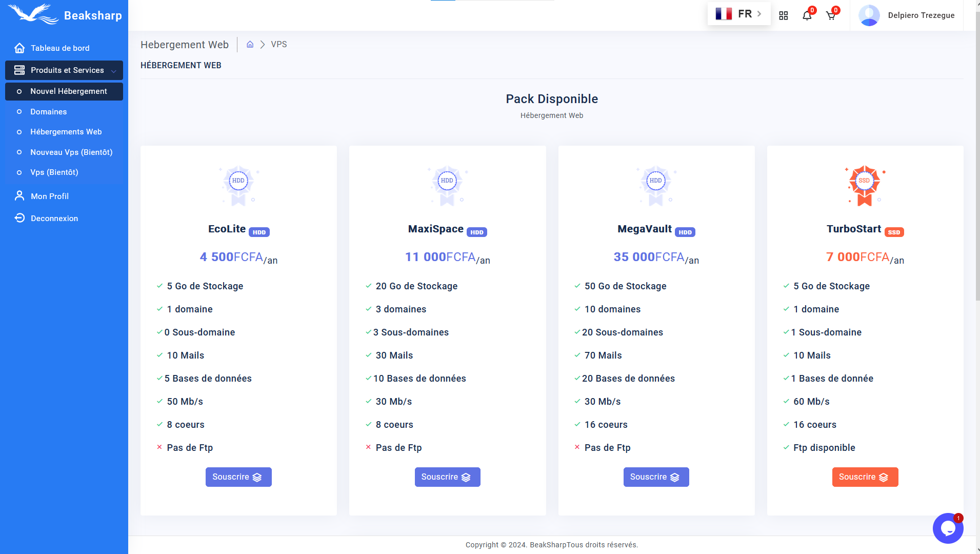Click the apps grid icon

click(783, 15)
